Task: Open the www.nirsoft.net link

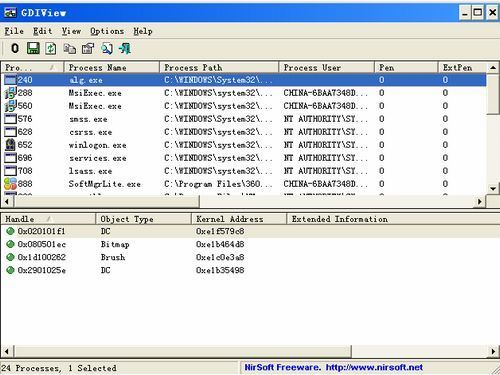Action: coord(374,367)
